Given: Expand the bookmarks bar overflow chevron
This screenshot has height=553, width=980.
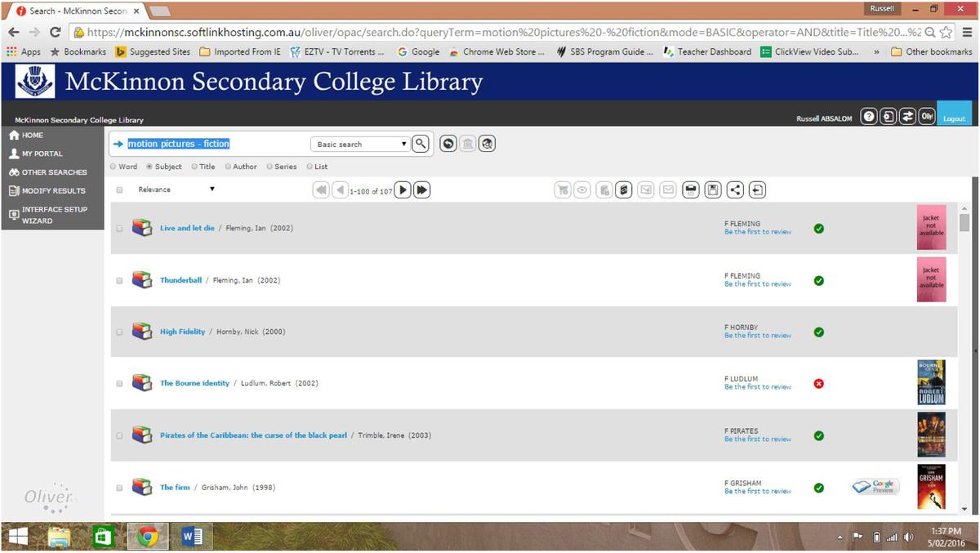Looking at the screenshot, I should [x=877, y=51].
